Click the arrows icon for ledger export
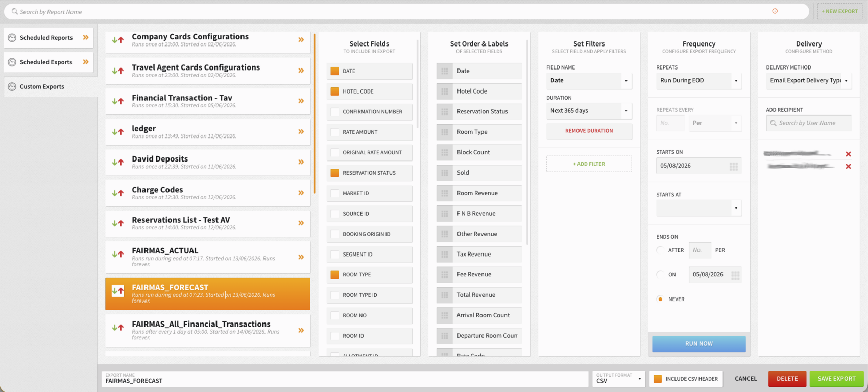 [118, 132]
